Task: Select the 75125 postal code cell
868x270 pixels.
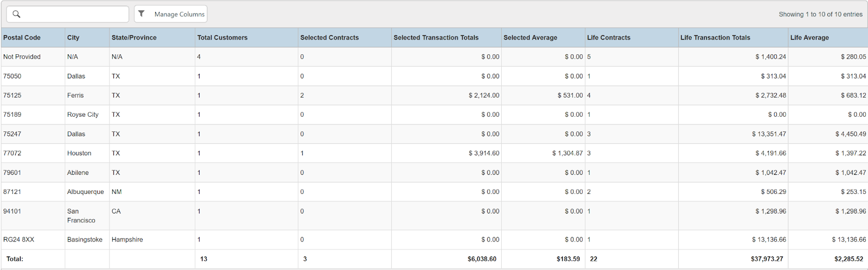Action: click(x=12, y=96)
